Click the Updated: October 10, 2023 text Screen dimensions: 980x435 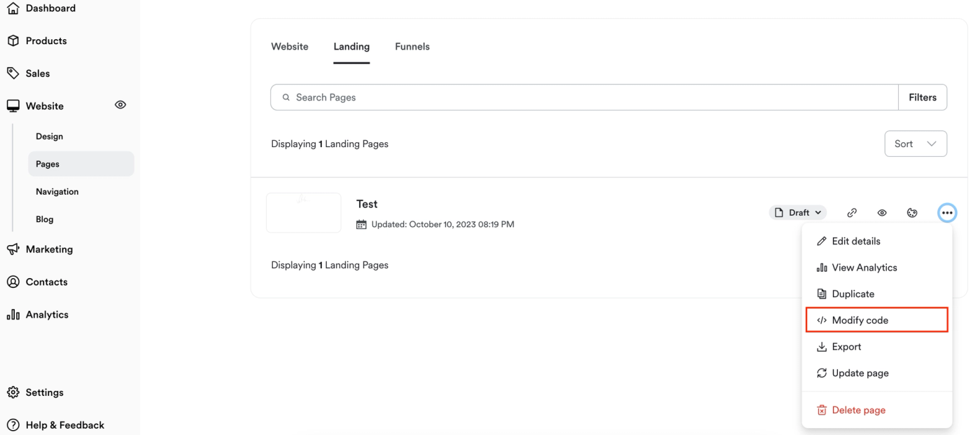coord(443,225)
